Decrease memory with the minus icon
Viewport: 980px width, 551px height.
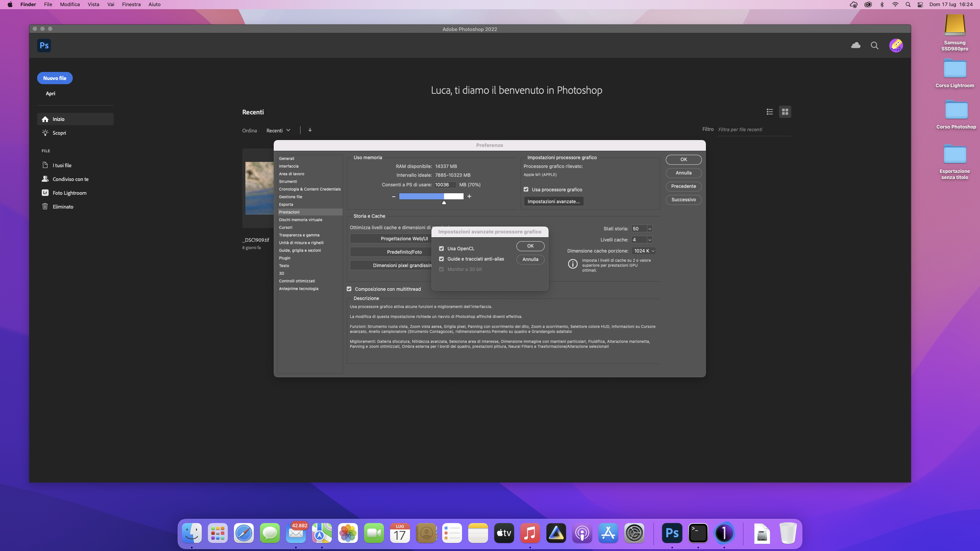point(394,197)
